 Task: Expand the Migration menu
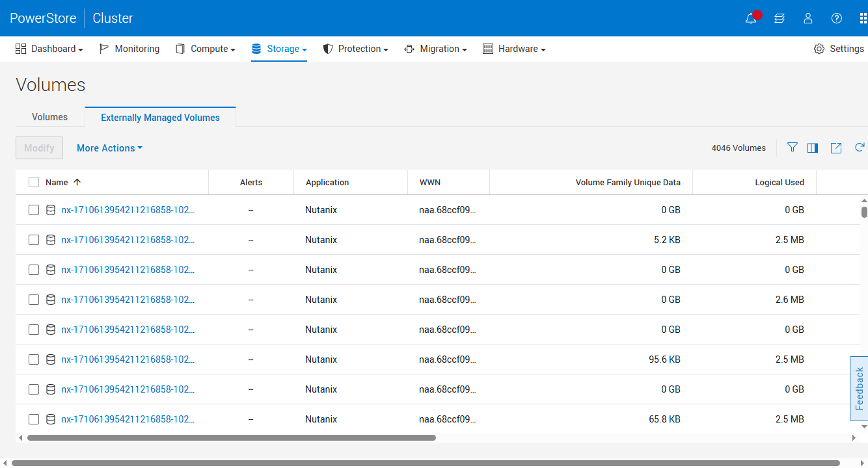435,49
